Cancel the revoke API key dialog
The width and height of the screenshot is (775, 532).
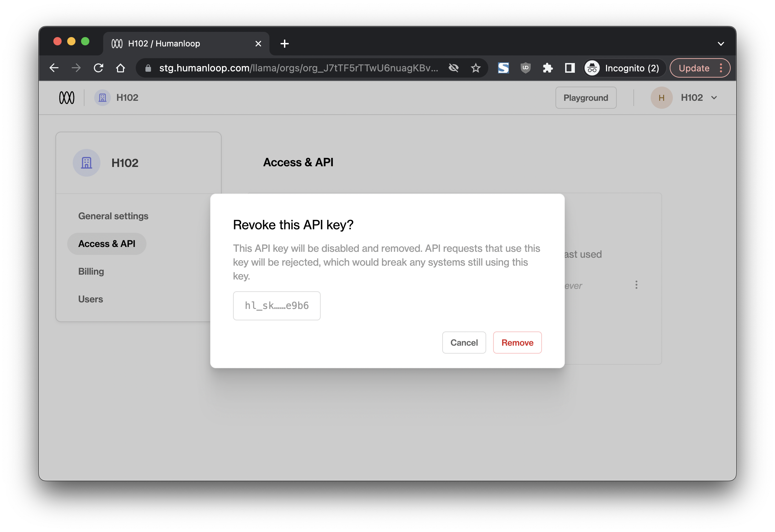tap(464, 343)
